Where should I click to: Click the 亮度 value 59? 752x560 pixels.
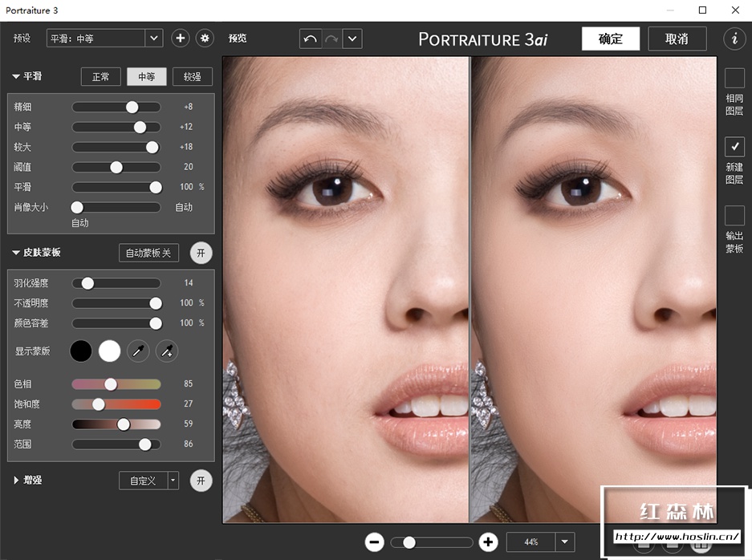(189, 424)
